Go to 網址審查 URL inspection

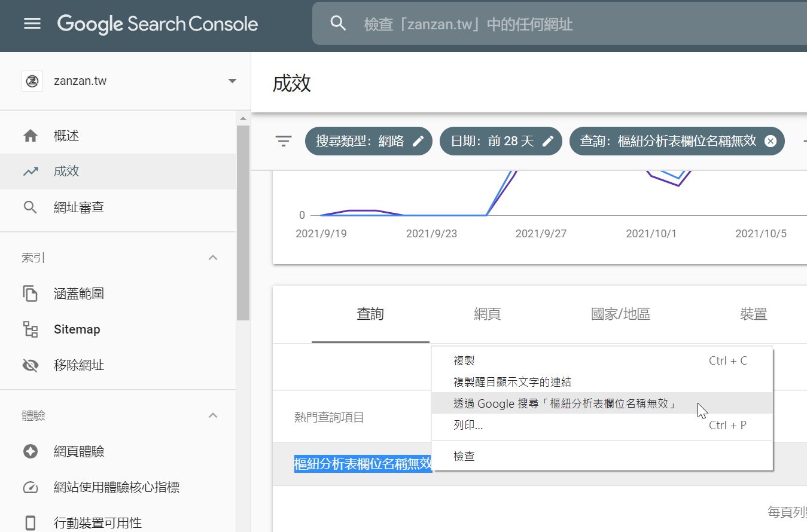coord(118,207)
